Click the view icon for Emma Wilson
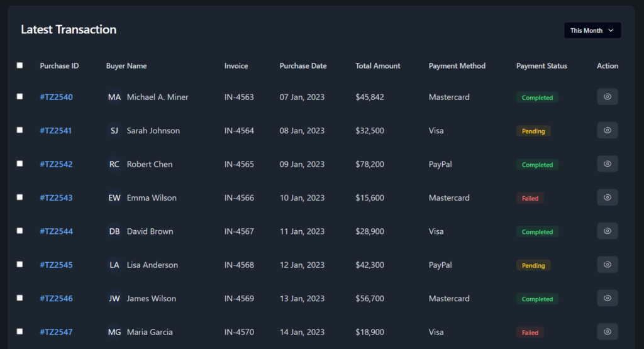 coord(607,197)
